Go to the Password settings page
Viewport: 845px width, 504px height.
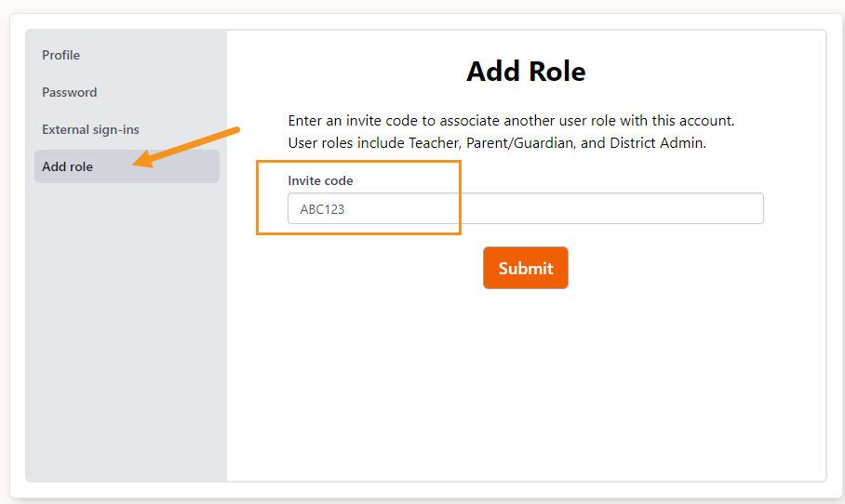(70, 92)
